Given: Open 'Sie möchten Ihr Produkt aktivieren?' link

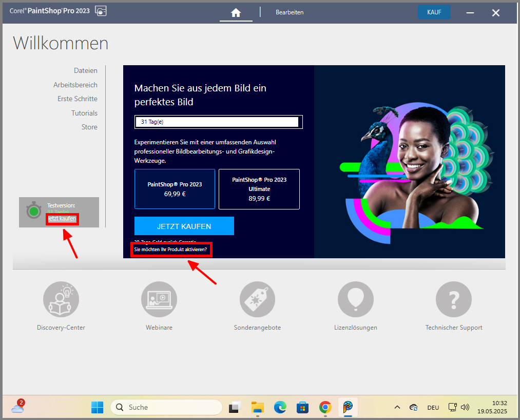Looking at the screenshot, I should [171, 250].
